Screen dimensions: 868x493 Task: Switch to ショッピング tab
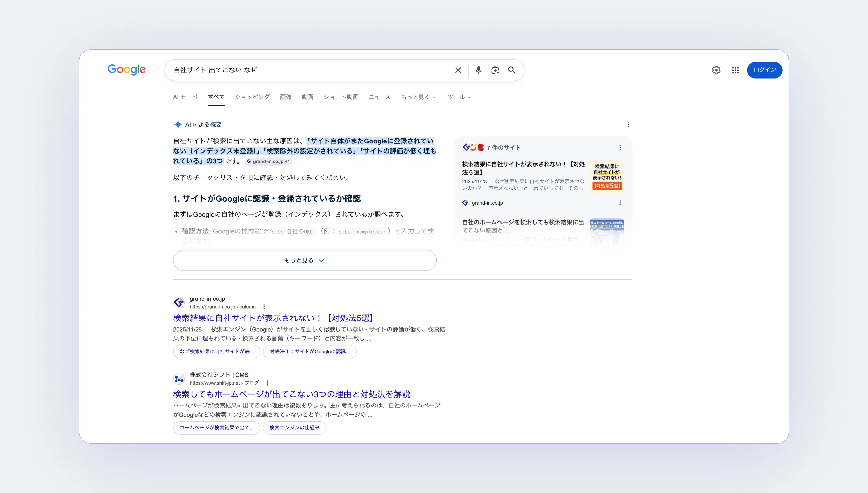click(252, 97)
